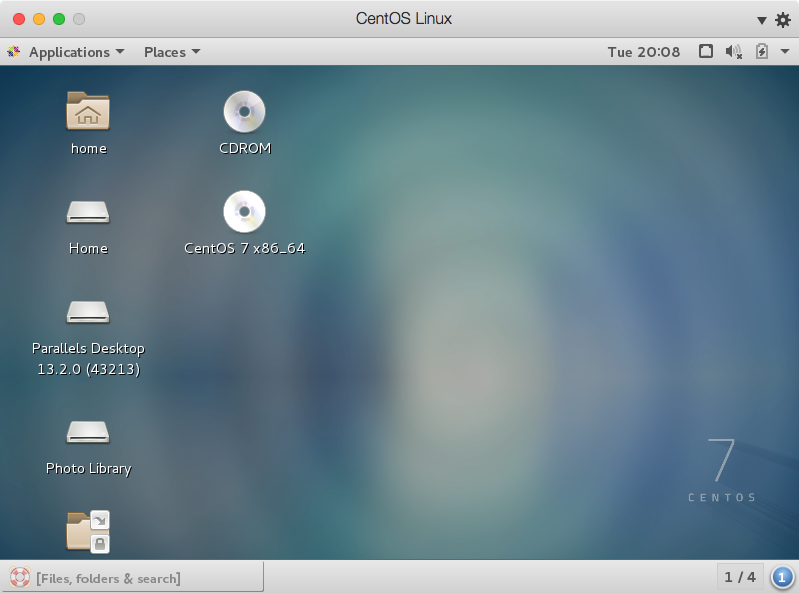Viewport: 799px width, 593px height.
Task: Click the CentOS Linux window title
Action: pos(404,19)
